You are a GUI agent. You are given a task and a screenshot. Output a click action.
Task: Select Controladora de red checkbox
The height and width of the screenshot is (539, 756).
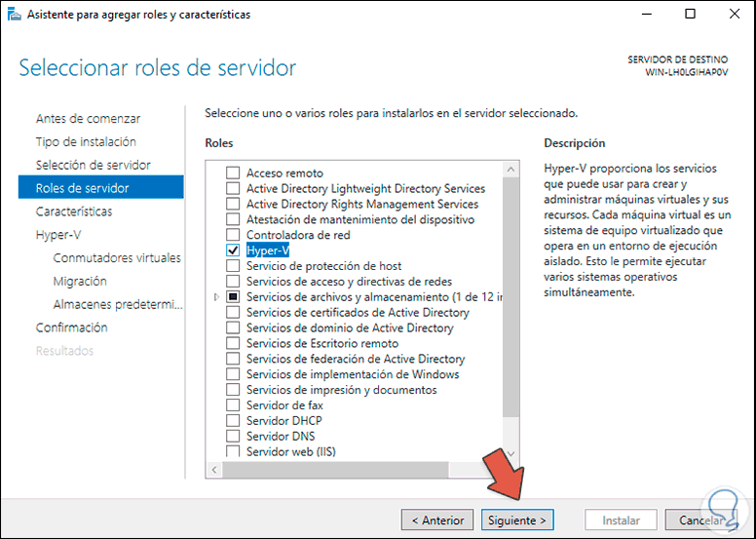coord(233,235)
